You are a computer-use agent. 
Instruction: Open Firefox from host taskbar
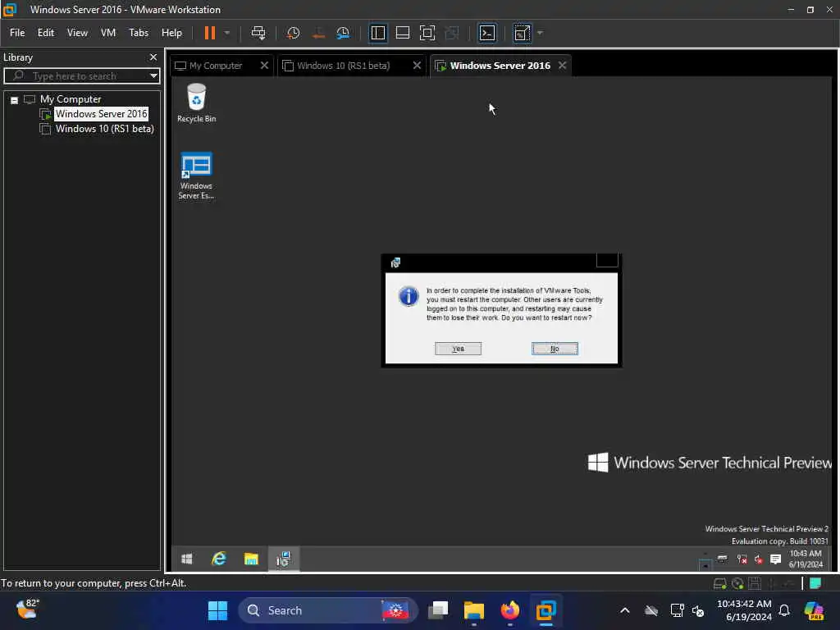click(x=510, y=610)
